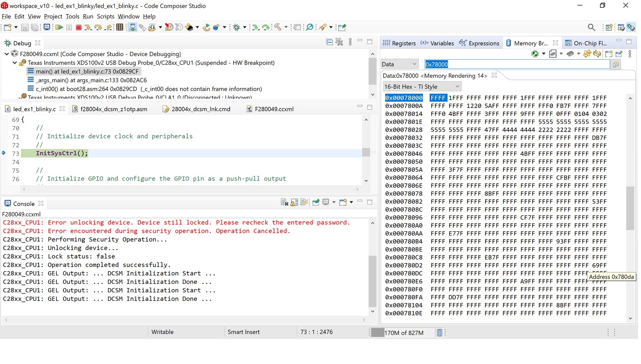641x364 pixels.
Task: Open the File menu
Action: pyautogui.click(x=6, y=16)
